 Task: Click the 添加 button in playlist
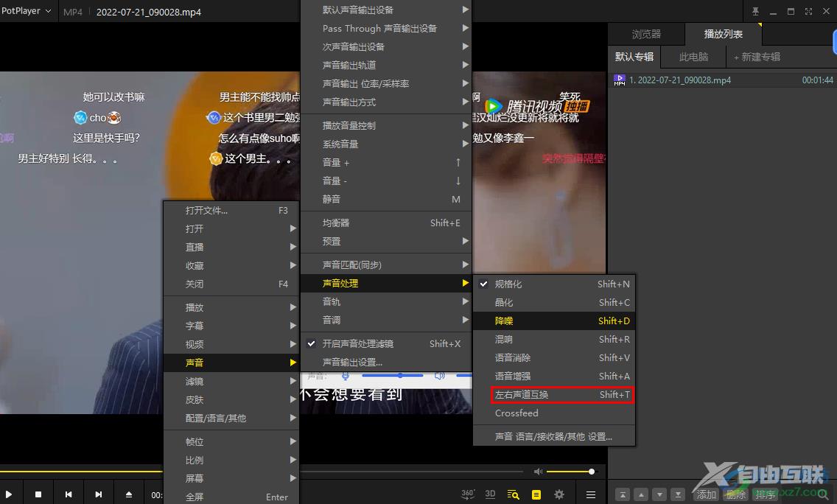click(x=706, y=494)
